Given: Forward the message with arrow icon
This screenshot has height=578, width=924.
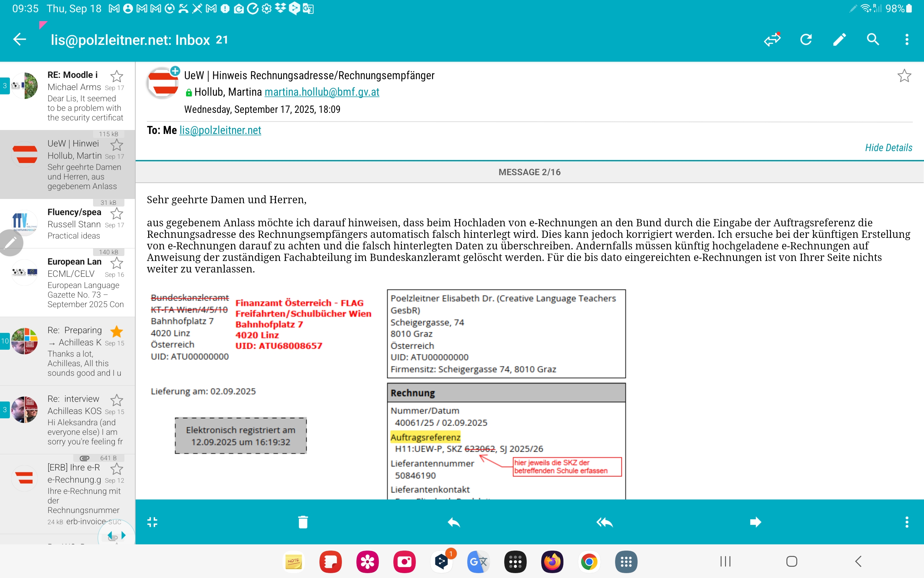Looking at the screenshot, I should (x=755, y=522).
